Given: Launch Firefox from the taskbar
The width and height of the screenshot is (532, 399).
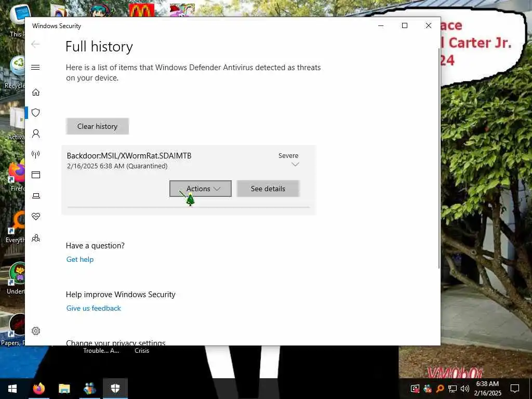Looking at the screenshot, I should click(38, 389).
